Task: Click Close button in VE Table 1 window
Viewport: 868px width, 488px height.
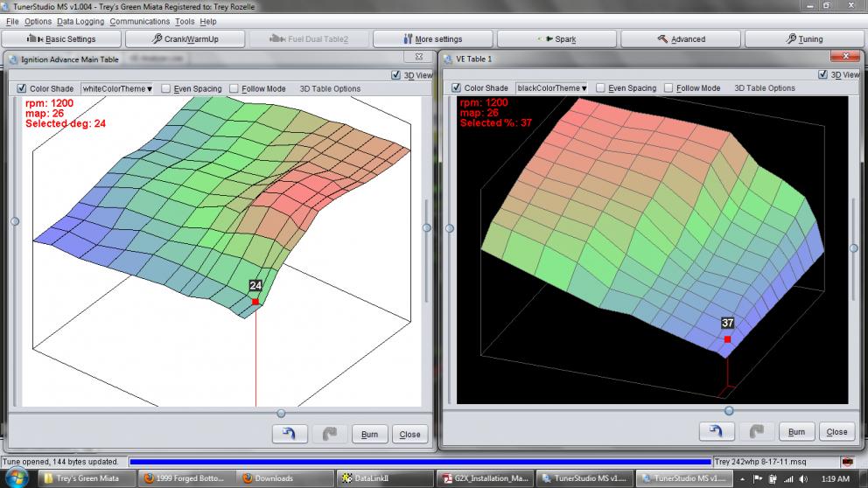Action: pos(836,431)
